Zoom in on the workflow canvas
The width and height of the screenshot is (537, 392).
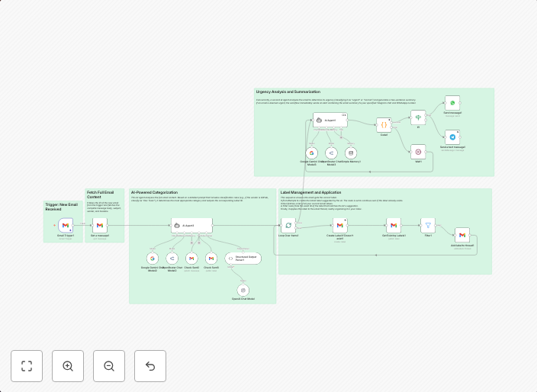tap(68, 366)
